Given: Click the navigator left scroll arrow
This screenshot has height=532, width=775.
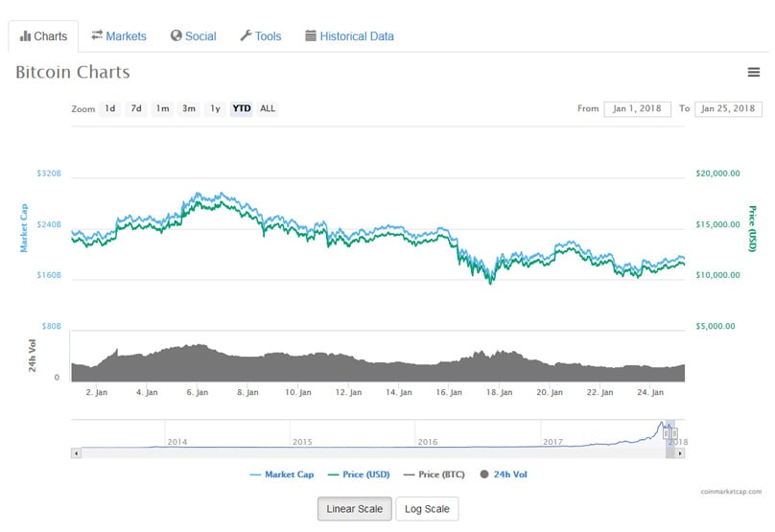Looking at the screenshot, I should click(x=76, y=453).
